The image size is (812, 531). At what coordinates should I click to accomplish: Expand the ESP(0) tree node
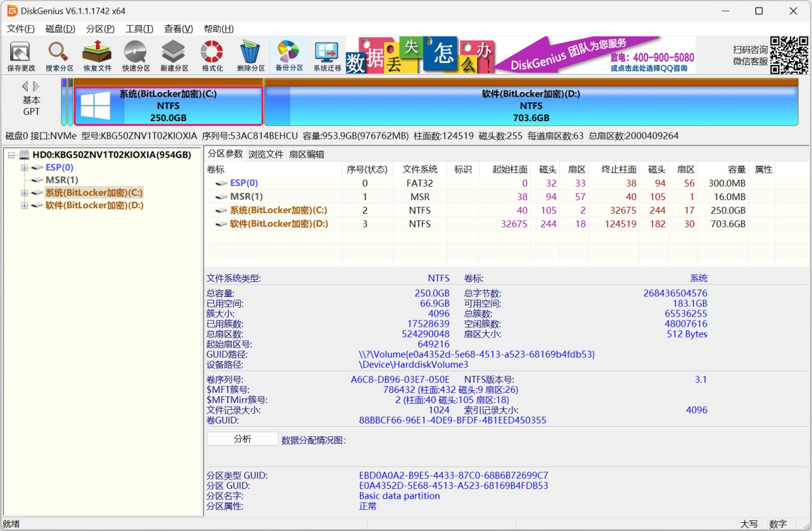point(24,168)
